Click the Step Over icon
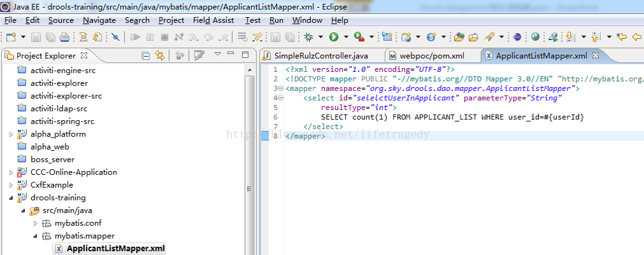644x255 pixels. pos(209,37)
